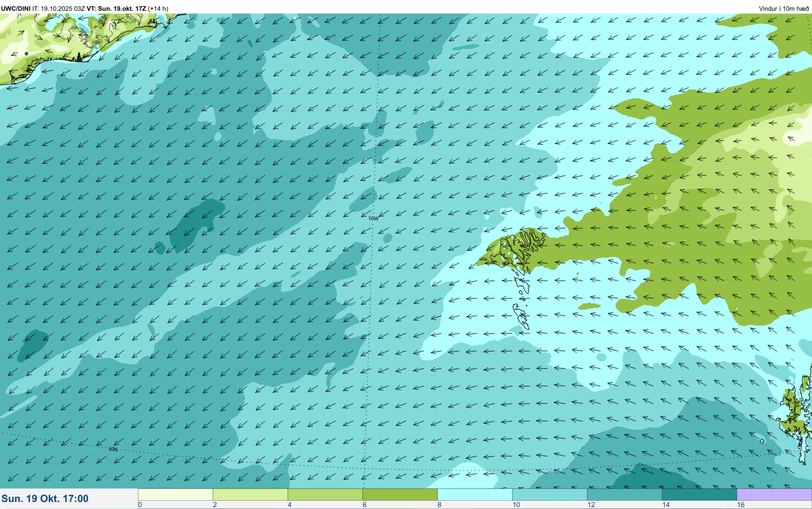812x509 pixels.
Task: Click the legend tick value '4'
Action: [x=289, y=505]
